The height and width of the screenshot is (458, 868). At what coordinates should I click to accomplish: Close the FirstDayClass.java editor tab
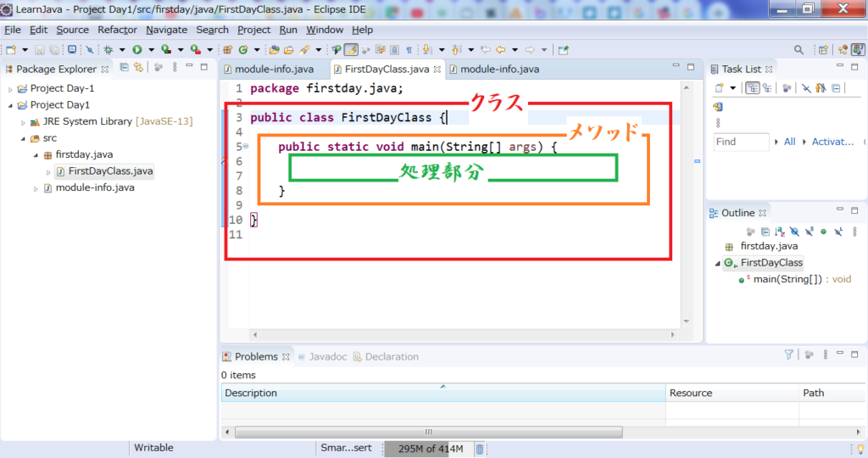pyautogui.click(x=437, y=70)
